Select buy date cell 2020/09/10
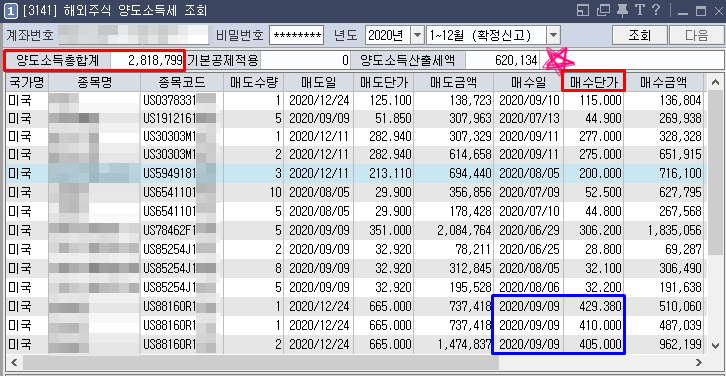Screen dimensions: 726x376 (x=528, y=100)
